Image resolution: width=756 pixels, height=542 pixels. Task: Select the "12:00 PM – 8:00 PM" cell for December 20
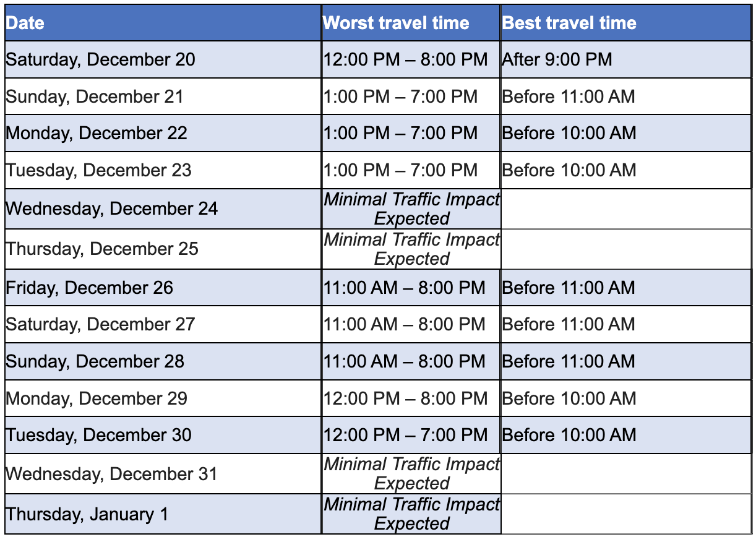click(405, 59)
